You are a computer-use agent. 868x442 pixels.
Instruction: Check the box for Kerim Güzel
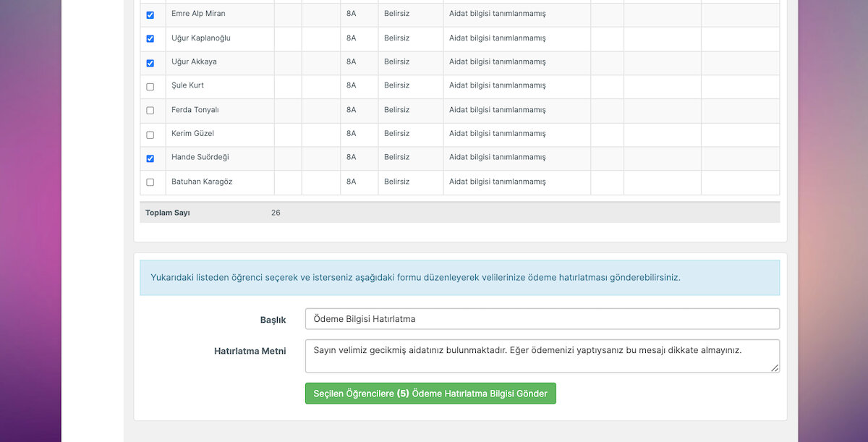[150, 135]
